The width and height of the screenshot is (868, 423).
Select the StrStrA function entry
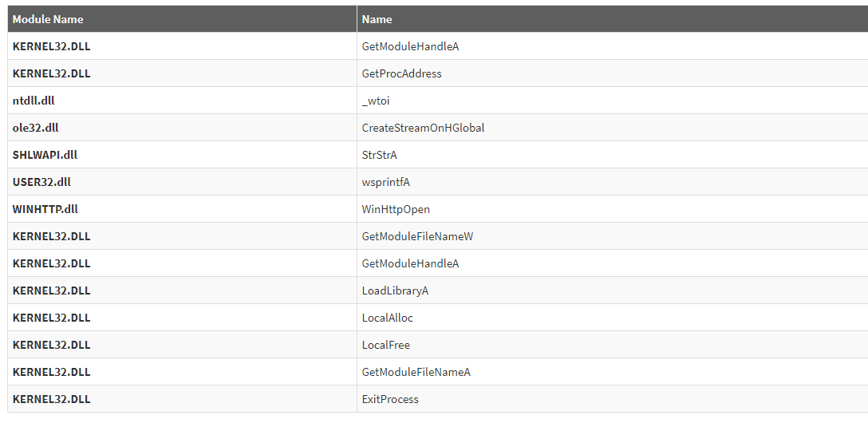tap(379, 155)
